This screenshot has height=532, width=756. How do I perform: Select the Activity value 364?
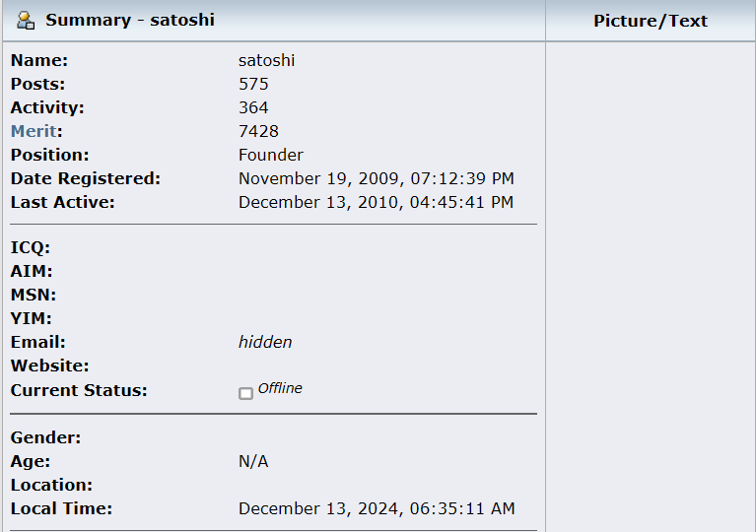point(253,107)
